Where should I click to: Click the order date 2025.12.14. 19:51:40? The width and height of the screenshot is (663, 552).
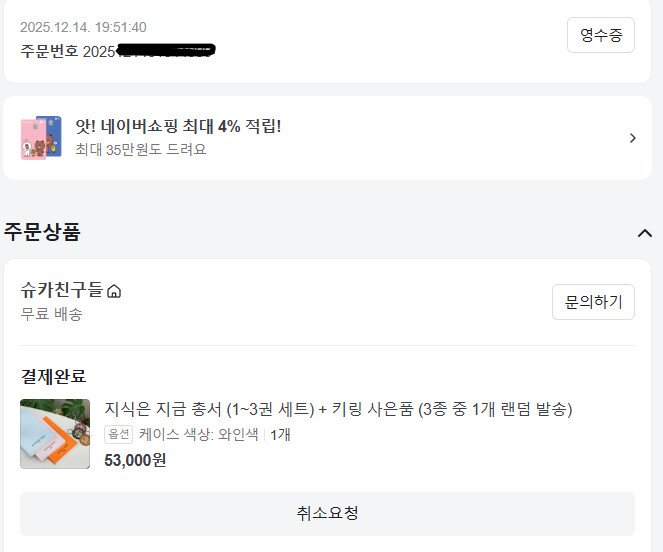click(x=83, y=27)
